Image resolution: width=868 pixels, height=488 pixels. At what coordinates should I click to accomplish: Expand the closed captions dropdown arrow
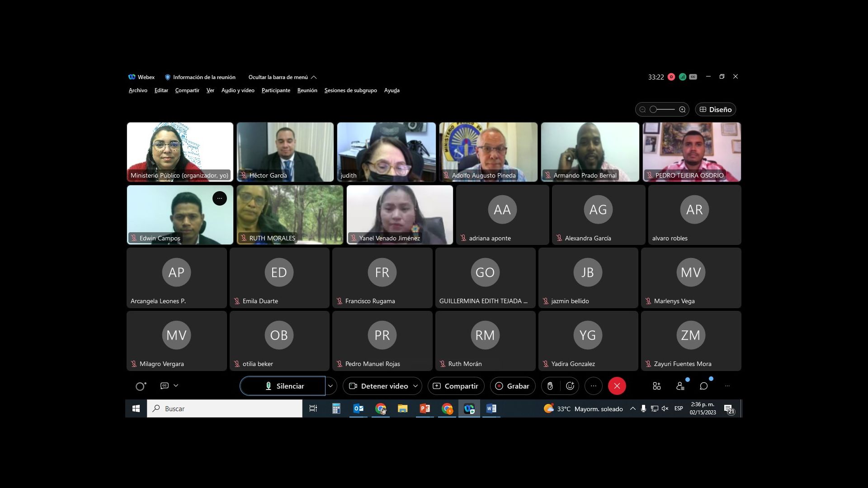[x=176, y=385]
